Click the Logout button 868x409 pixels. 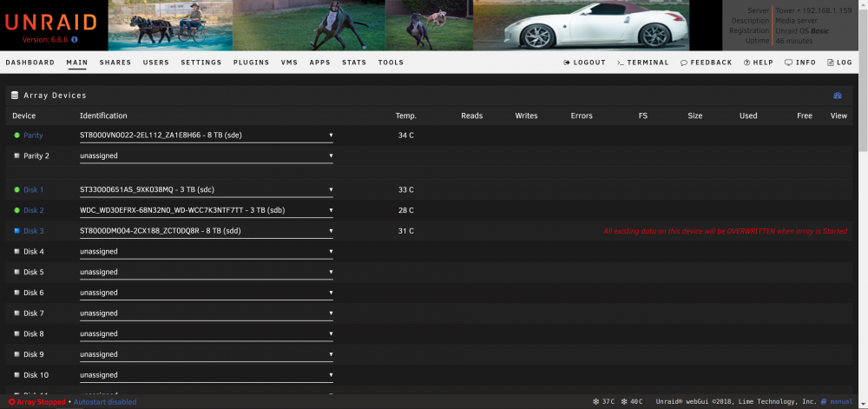point(584,63)
